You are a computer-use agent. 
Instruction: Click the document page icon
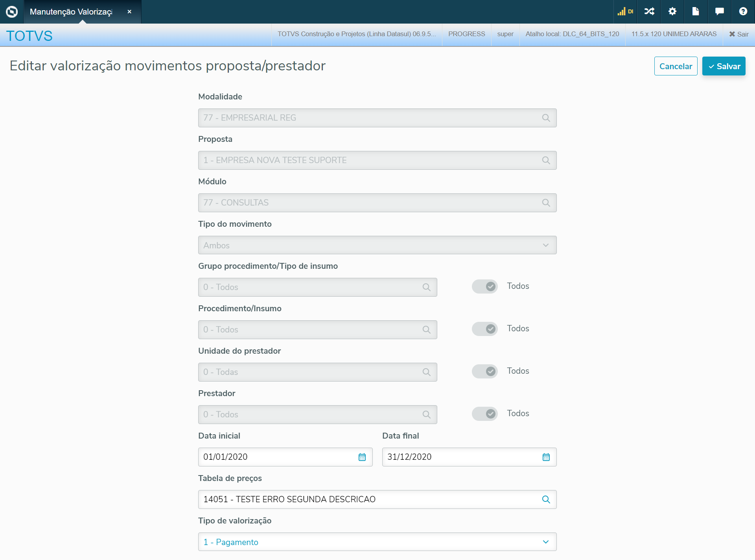pyautogui.click(x=696, y=11)
